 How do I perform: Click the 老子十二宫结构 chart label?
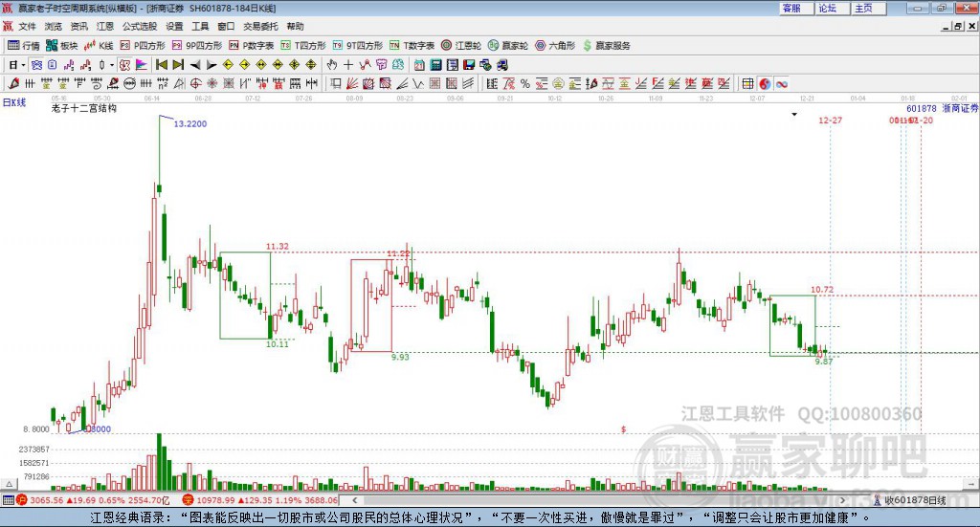coord(84,109)
